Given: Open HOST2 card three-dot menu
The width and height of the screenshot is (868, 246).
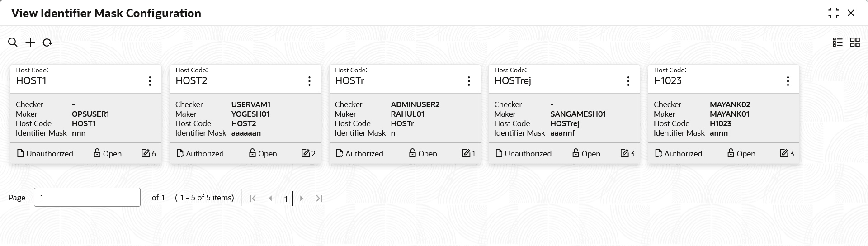Looking at the screenshot, I should [309, 81].
